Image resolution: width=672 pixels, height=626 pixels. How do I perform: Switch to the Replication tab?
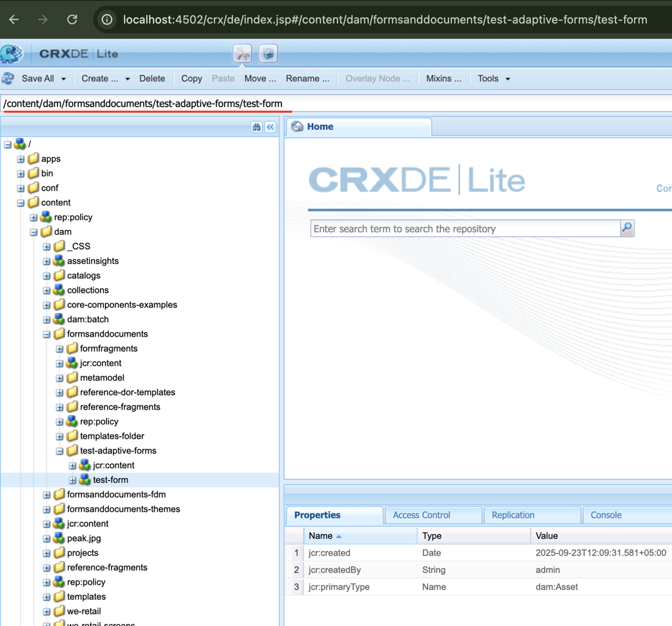click(x=513, y=515)
